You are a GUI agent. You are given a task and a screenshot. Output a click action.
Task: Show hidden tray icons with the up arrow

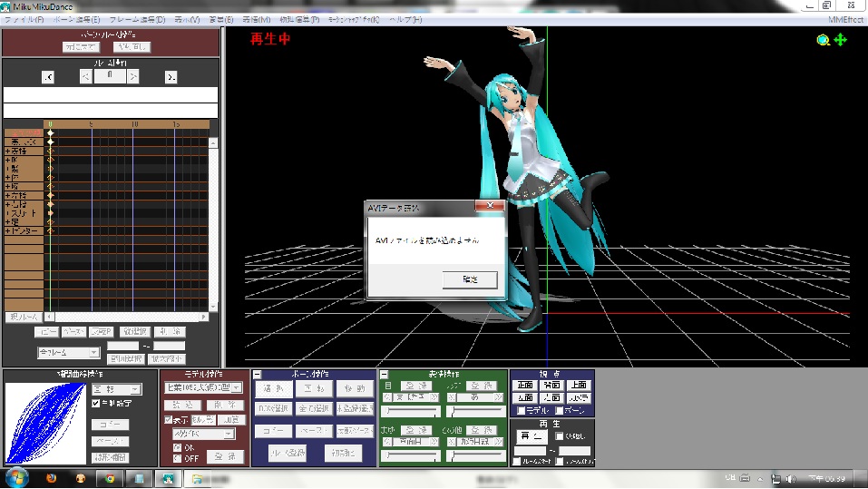[761, 478]
